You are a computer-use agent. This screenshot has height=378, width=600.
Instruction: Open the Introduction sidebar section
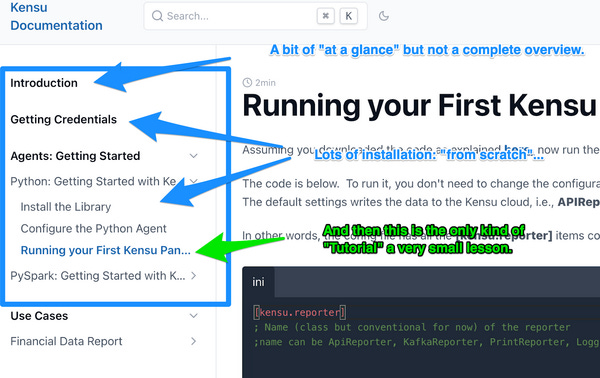coord(44,83)
